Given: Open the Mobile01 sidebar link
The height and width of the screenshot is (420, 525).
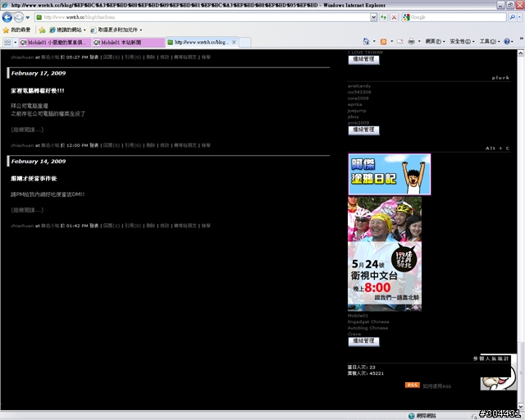Looking at the screenshot, I should point(358,316).
